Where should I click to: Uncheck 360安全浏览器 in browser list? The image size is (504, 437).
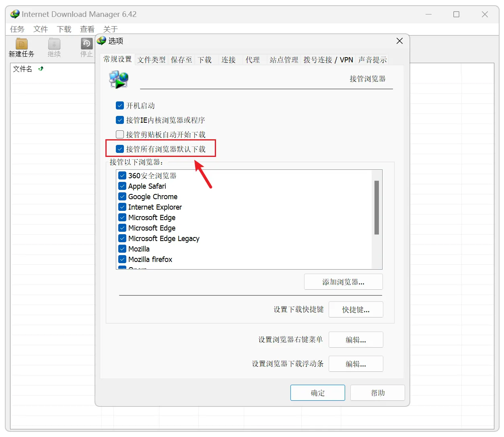pos(122,175)
